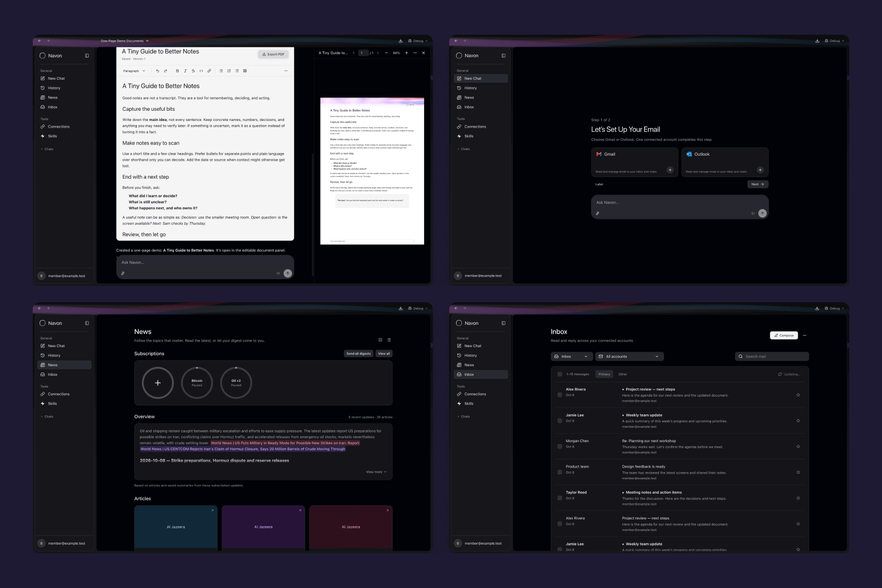Tick the select-all checkbox beside 1–15 messages

click(560, 374)
